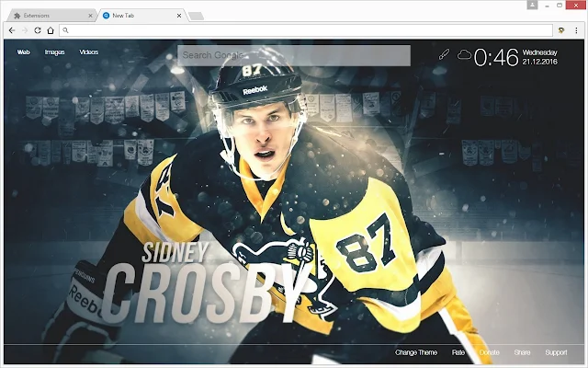Focus the browser address bar
The width and height of the screenshot is (588, 368).
point(306,30)
